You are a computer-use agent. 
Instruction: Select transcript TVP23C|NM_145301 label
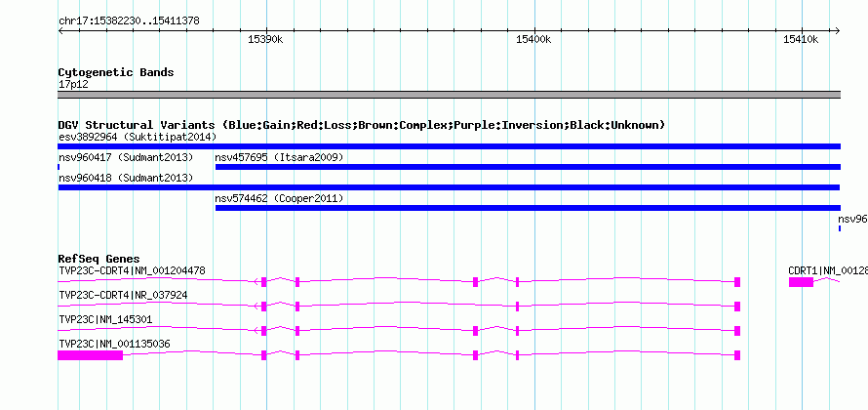105,319
